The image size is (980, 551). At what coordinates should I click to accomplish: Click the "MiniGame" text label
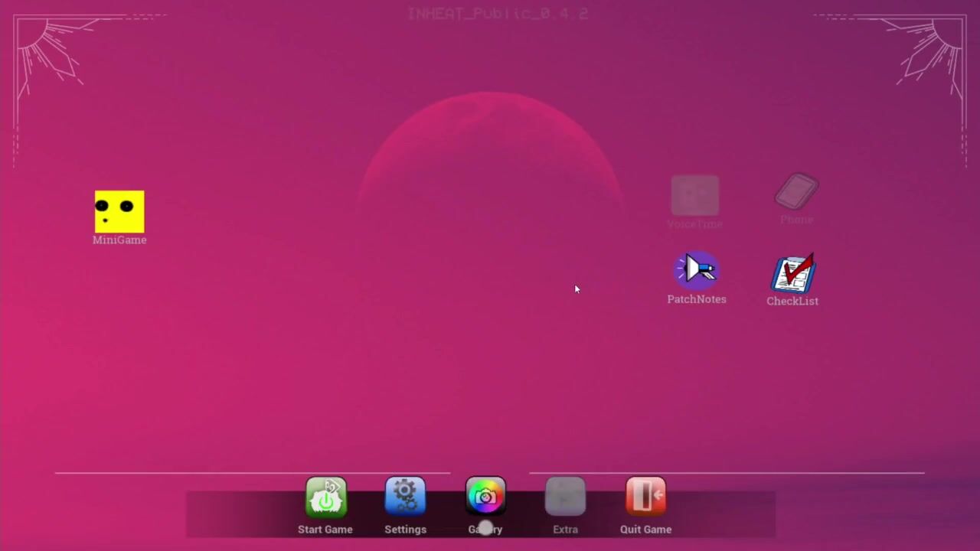click(x=119, y=240)
